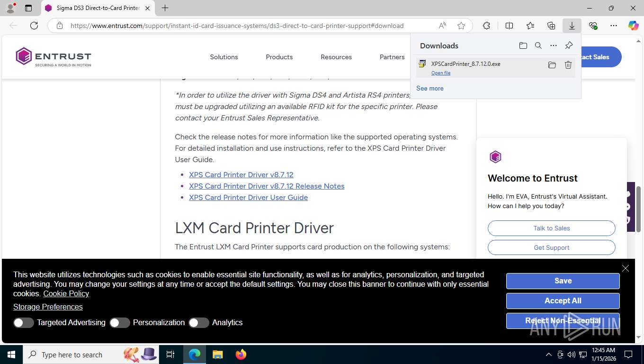Open Collections icon
The width and height of the screenshot is (644, 364).
pos(551,26)
